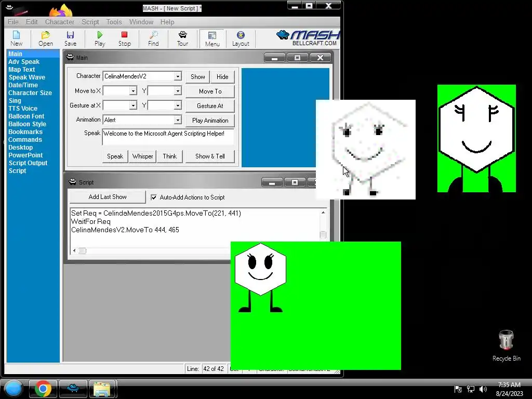Click the Speak button
The width and height of the screenshot is (532, 399).
tap(115, 156)
